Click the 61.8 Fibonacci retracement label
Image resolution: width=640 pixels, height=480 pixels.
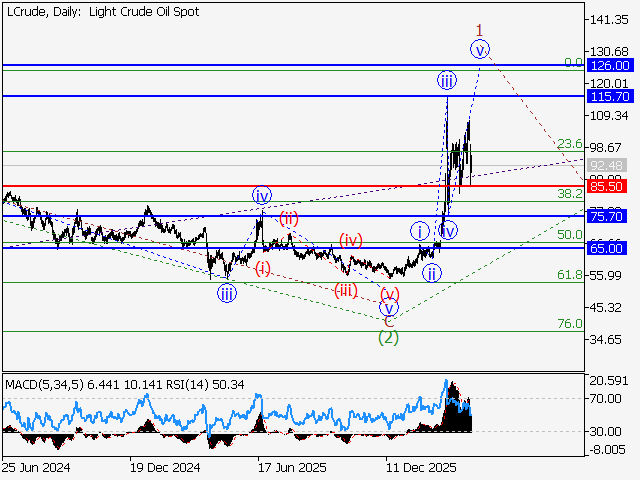click(570, 274)
